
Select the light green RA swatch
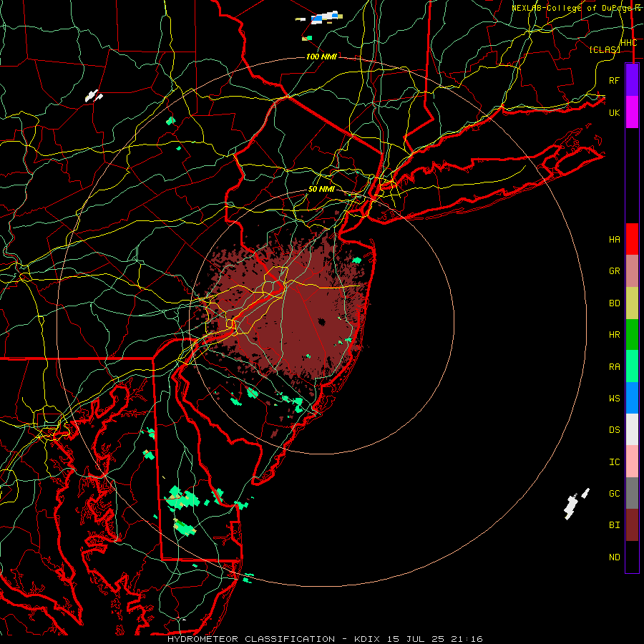[x=632, y=366]
